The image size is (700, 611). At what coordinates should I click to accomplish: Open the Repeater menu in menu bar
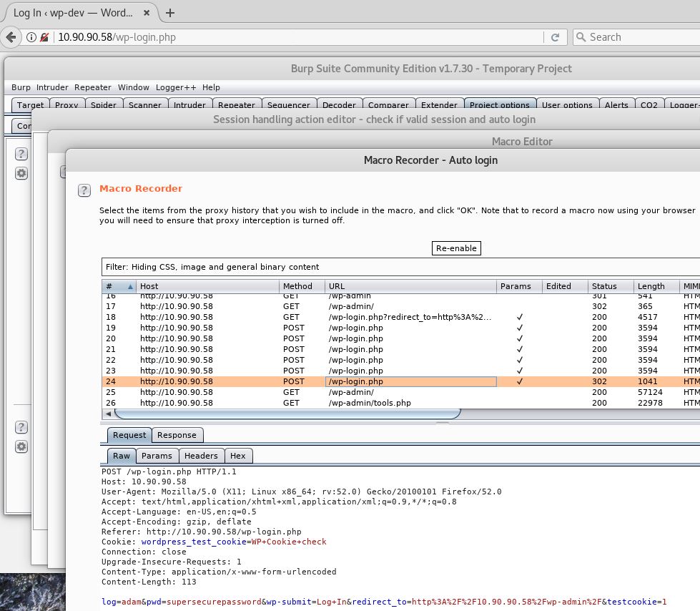click(93, 87)
